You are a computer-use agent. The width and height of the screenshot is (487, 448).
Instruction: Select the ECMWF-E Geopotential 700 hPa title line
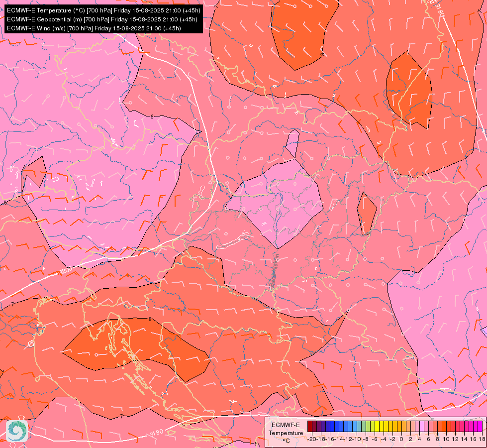(x=102, y=19)
